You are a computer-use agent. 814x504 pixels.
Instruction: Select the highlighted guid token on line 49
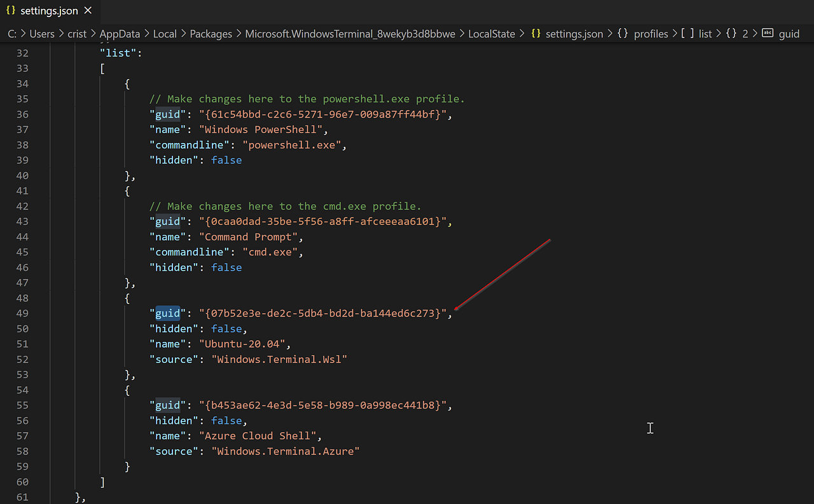click(x=167, y=313)
